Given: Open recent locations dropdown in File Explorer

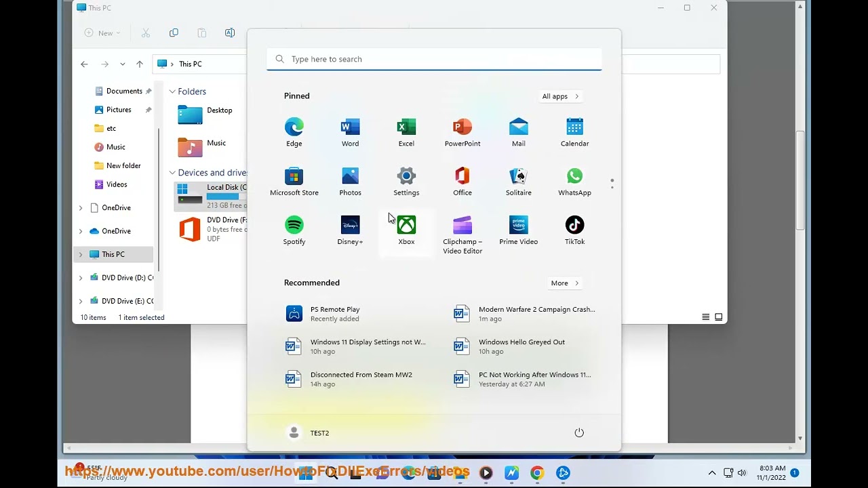Looking at the screenshot, I should 122,64.
